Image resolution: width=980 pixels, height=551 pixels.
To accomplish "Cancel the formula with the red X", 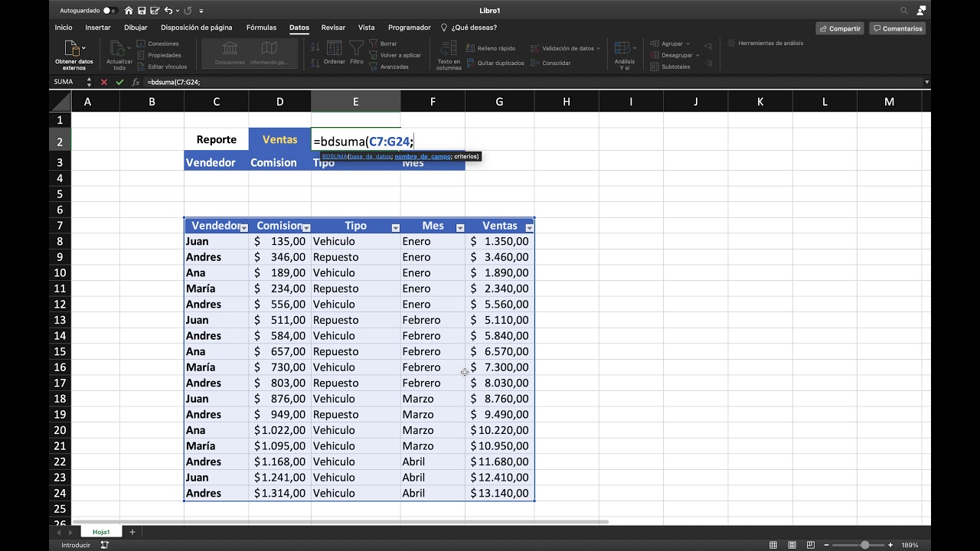I will coord(104,82).
